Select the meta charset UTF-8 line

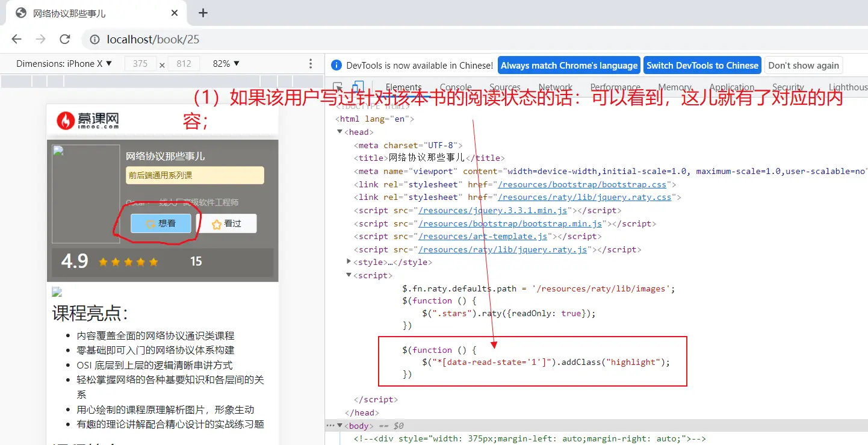coord(408,145)
